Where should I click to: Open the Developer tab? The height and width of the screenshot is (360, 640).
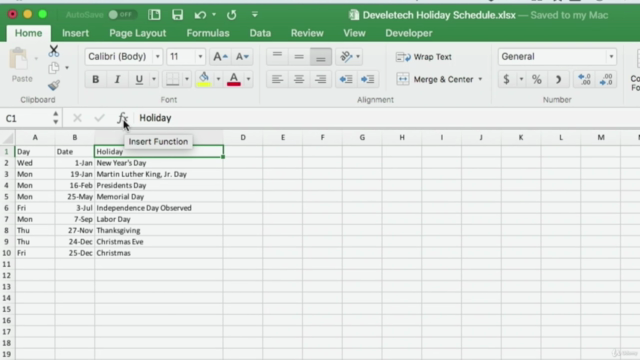[409, 33]
